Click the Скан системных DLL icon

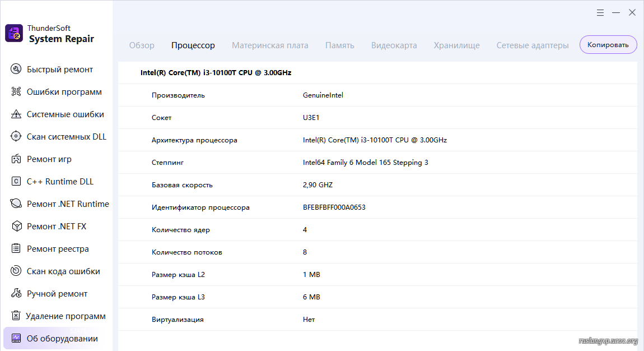point(16,137)
